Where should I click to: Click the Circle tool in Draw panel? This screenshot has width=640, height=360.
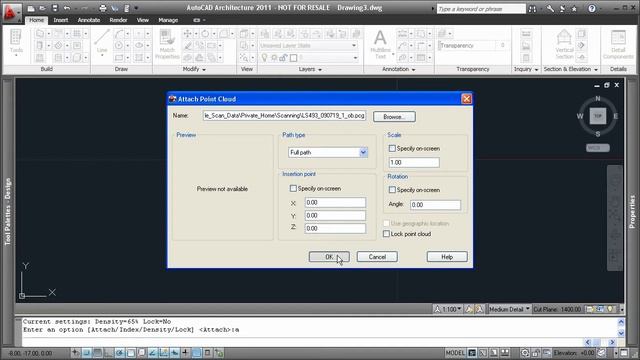tap(119, 45)
